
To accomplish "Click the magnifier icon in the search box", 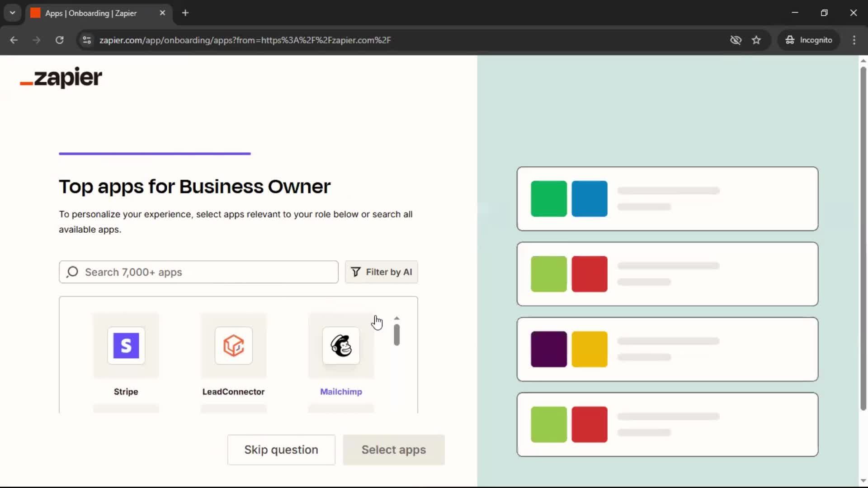I will [72, 272].
